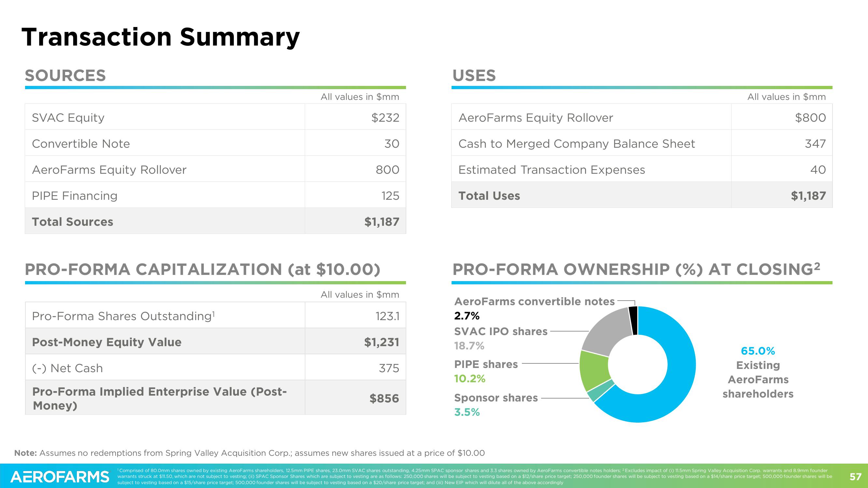Click the Net Cash value 375
868x488 pixels.
click(x=389, y=368)
